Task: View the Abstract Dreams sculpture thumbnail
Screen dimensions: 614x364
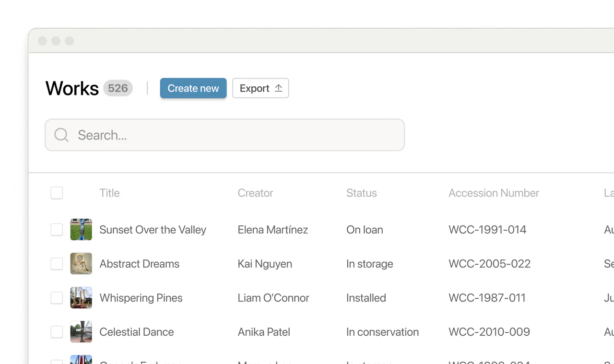Action: [81, 264]
